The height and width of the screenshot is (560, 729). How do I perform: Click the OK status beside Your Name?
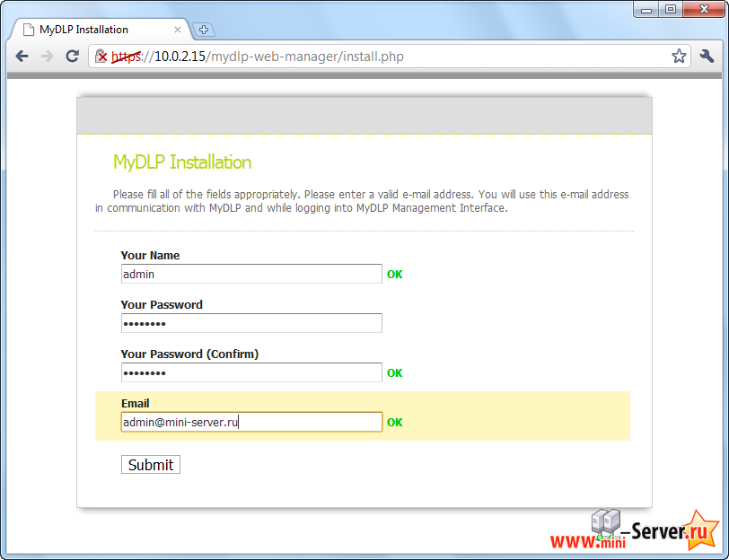pos(395,275)
